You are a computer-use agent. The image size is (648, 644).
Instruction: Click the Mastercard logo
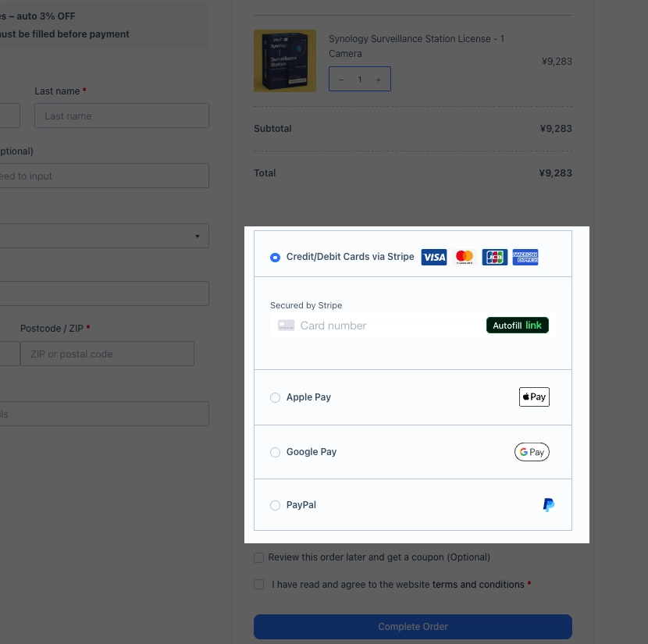pyautogui.click(x=465, y=257)
